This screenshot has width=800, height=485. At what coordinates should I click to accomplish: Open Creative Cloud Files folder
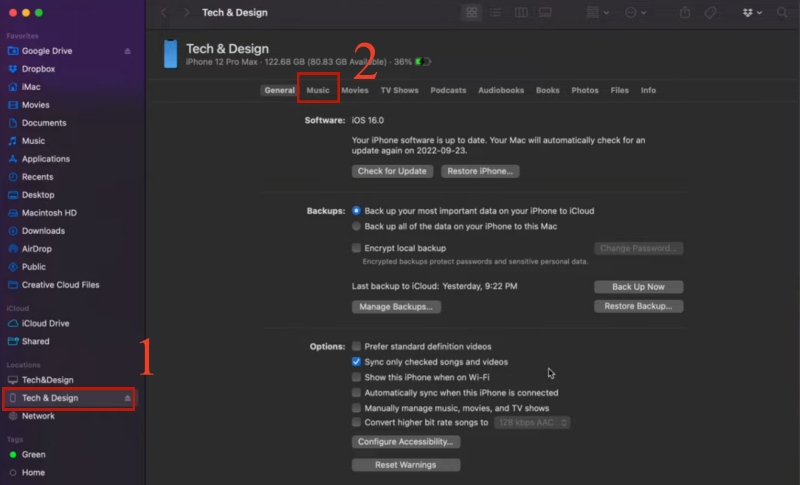(60, 285)
